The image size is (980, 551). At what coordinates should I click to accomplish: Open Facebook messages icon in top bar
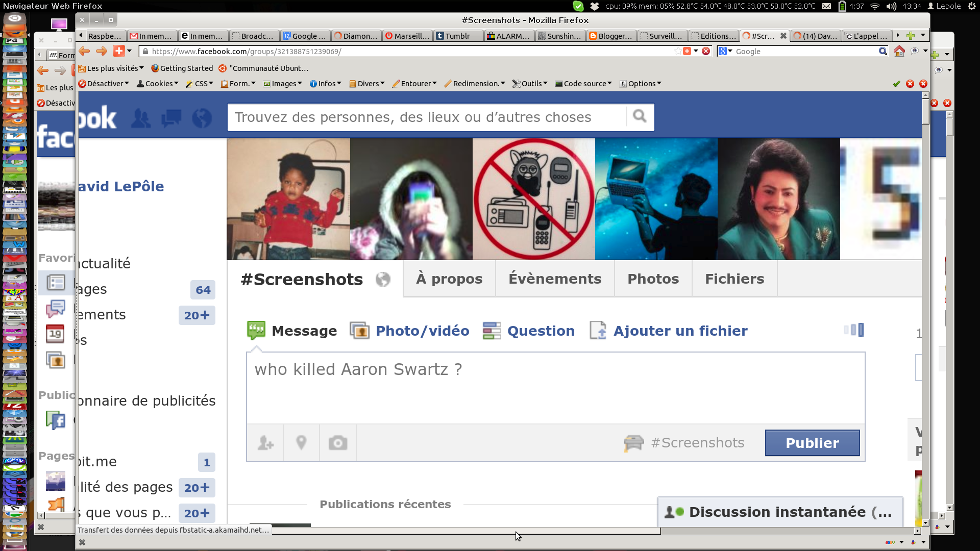coord(171,118)
